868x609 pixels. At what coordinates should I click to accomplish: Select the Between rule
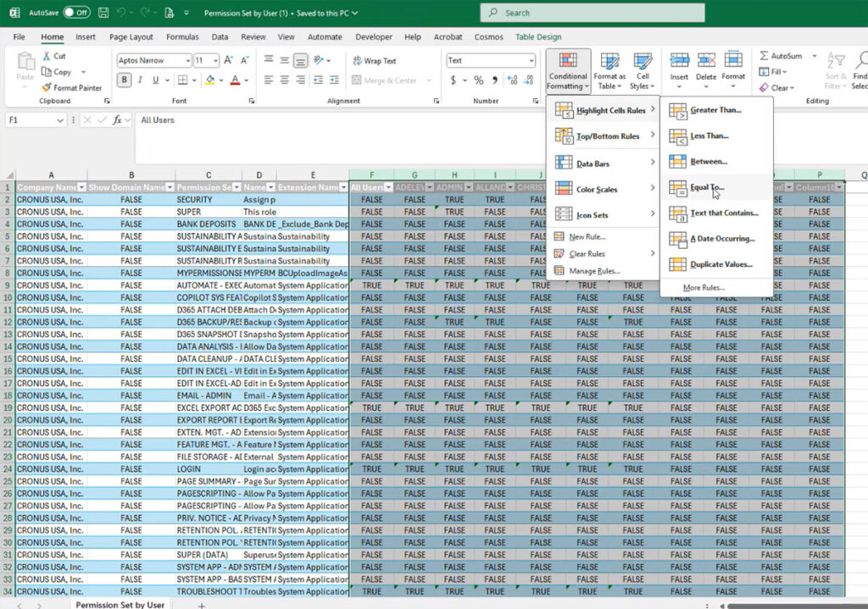716,162
